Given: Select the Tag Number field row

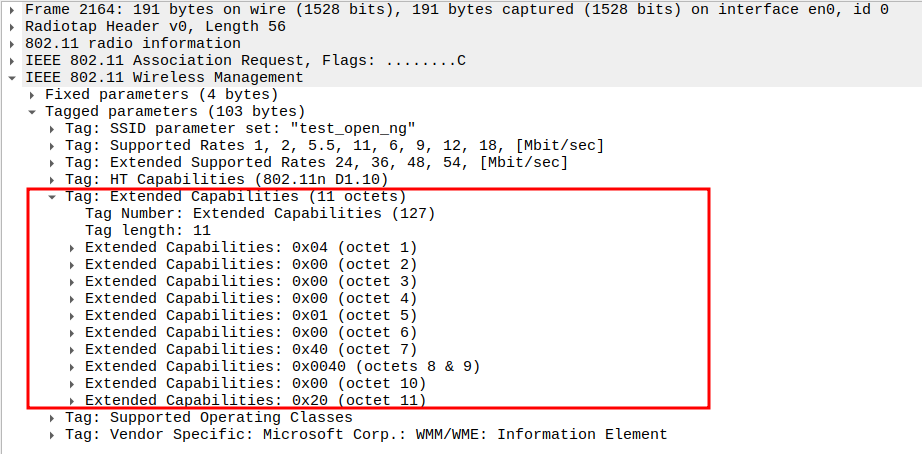Looking at the screenshot, I should coord(260,214).
